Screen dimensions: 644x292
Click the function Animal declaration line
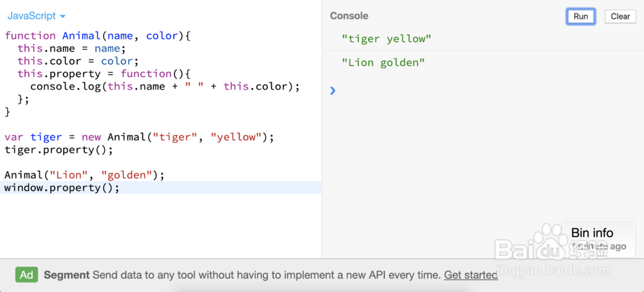98,35
